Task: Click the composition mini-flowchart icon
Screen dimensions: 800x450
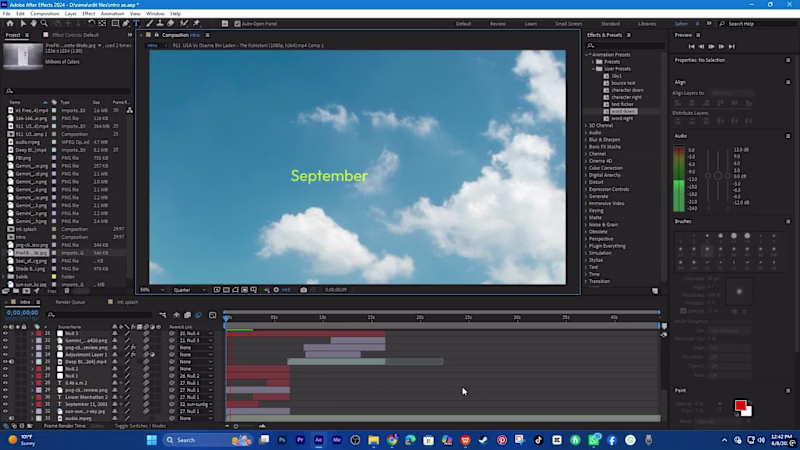Action: 163,315
